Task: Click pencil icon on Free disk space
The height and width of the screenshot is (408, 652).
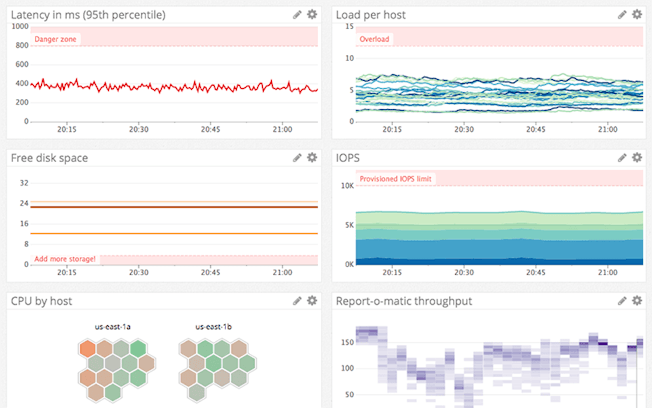Action: click(297, 158)
